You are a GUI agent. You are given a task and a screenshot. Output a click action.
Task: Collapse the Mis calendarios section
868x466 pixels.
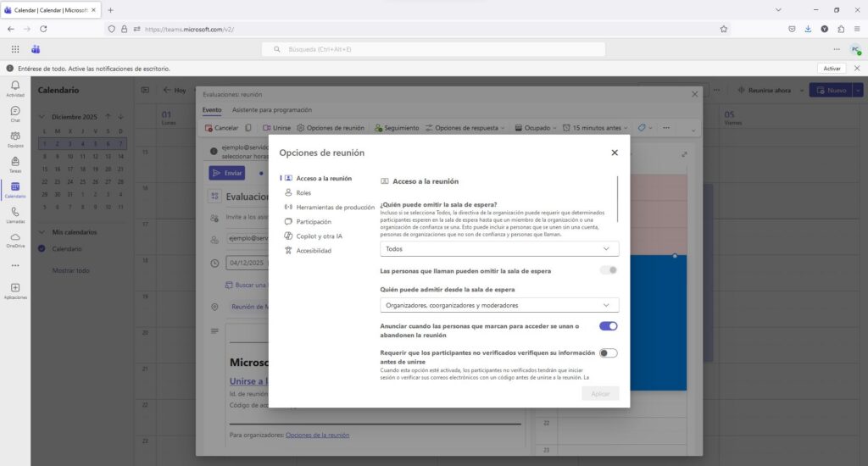point(42,232)
